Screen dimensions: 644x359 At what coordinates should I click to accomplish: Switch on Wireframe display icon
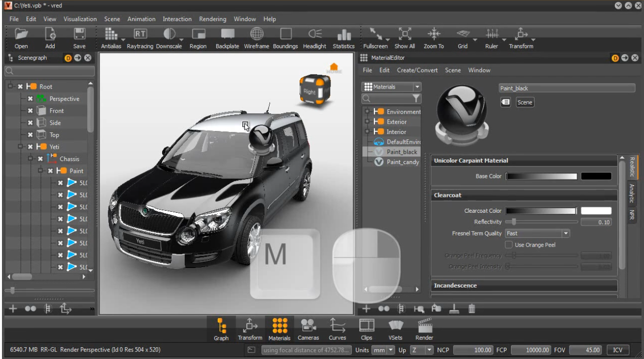257,34
